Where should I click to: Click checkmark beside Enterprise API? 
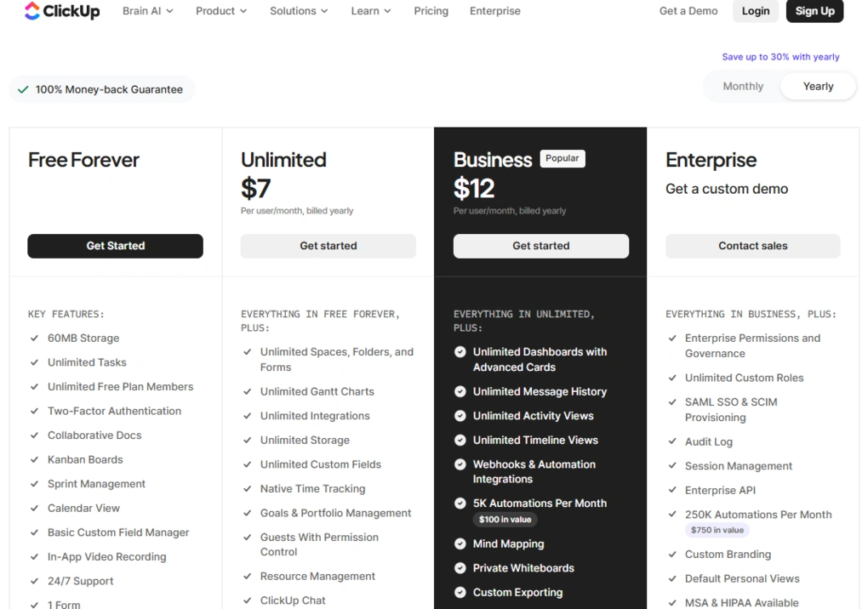(672, 490)
